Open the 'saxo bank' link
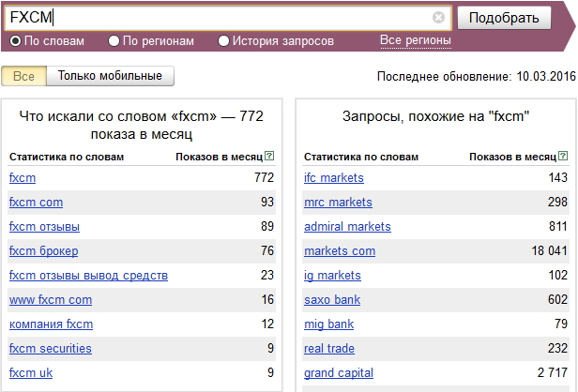The height and width of the screenshot is (392, 578). [x=332, y=300]
